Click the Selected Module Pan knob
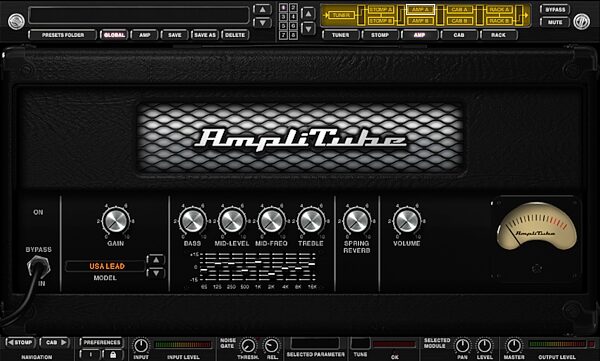 pos(462,346)
